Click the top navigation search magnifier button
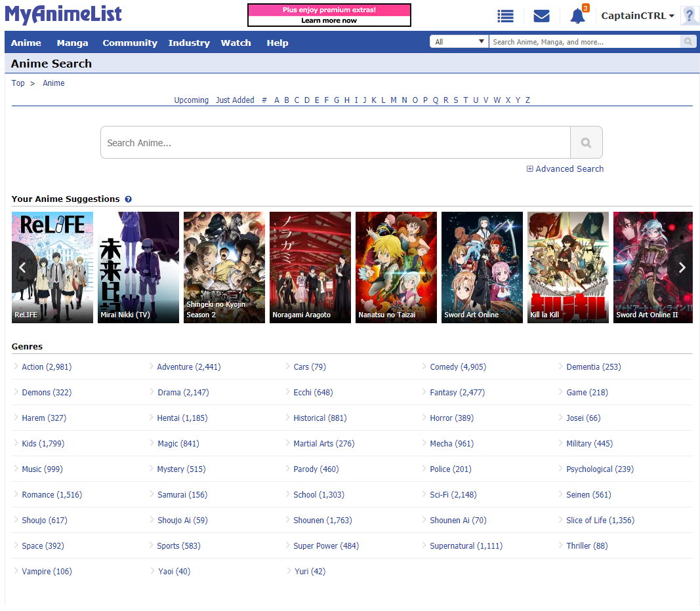This screenshot has height=611, width=700. [688, 42]
